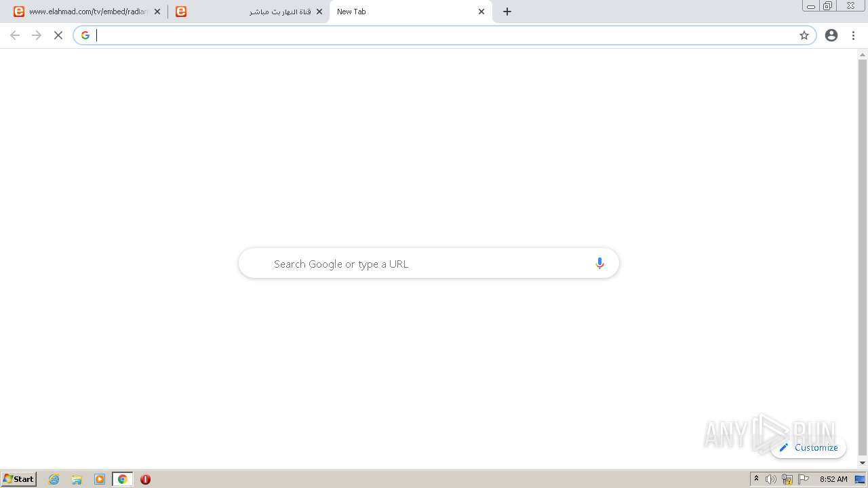Click scrollbar up arrow
The width and height of the screenshot is (868, 488).
click(x=863, y=54)
